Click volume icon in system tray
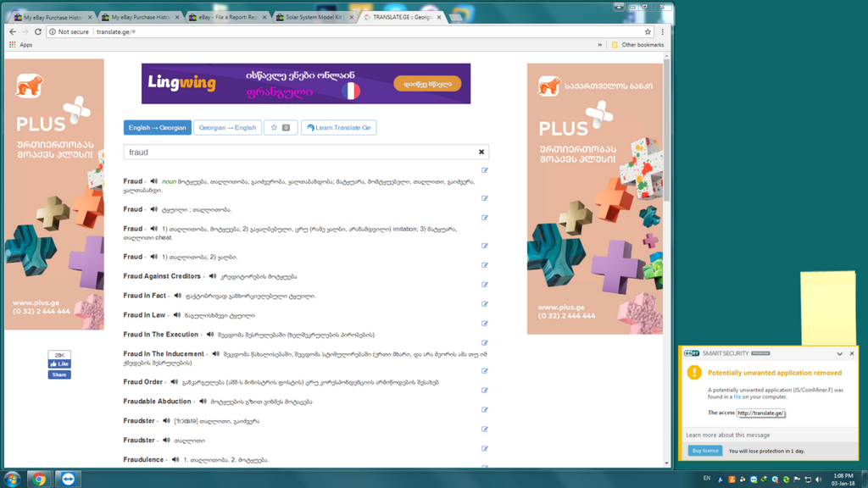 click(x=819, y=480)
